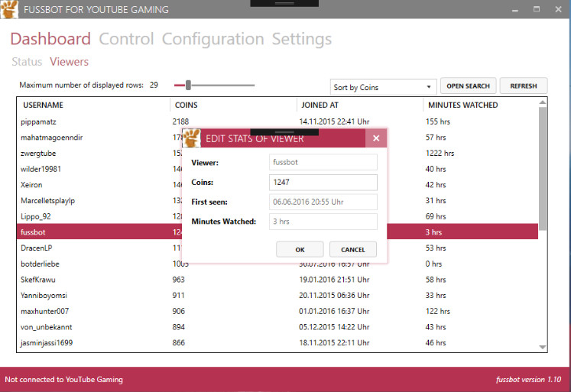571x392 pixels.
Task: Open the Dashboard main tab
Action: tap(50, 39)
